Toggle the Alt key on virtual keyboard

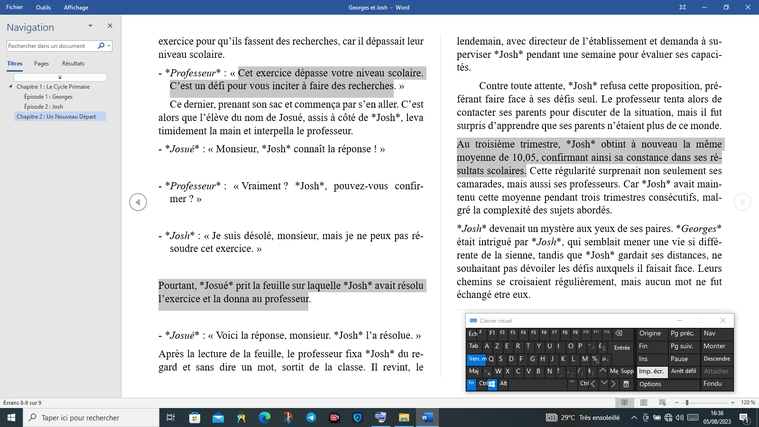(x=503, y=383)
